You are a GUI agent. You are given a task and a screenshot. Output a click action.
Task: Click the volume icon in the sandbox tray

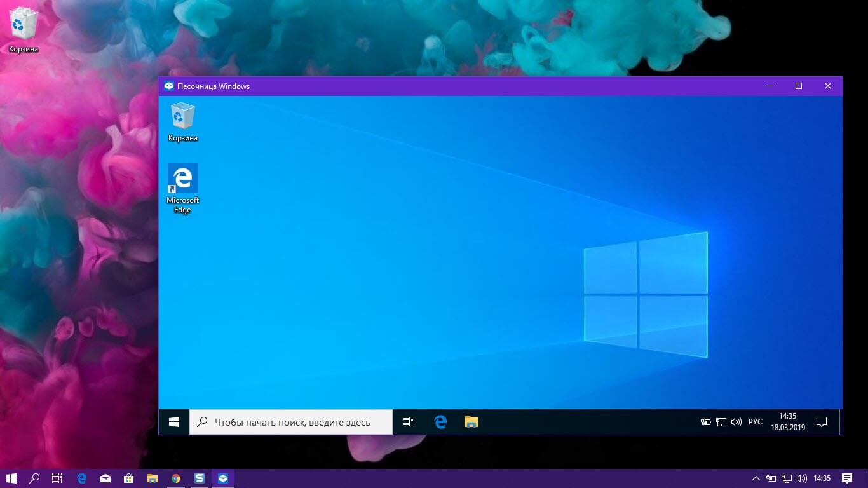tap(736, 421)
